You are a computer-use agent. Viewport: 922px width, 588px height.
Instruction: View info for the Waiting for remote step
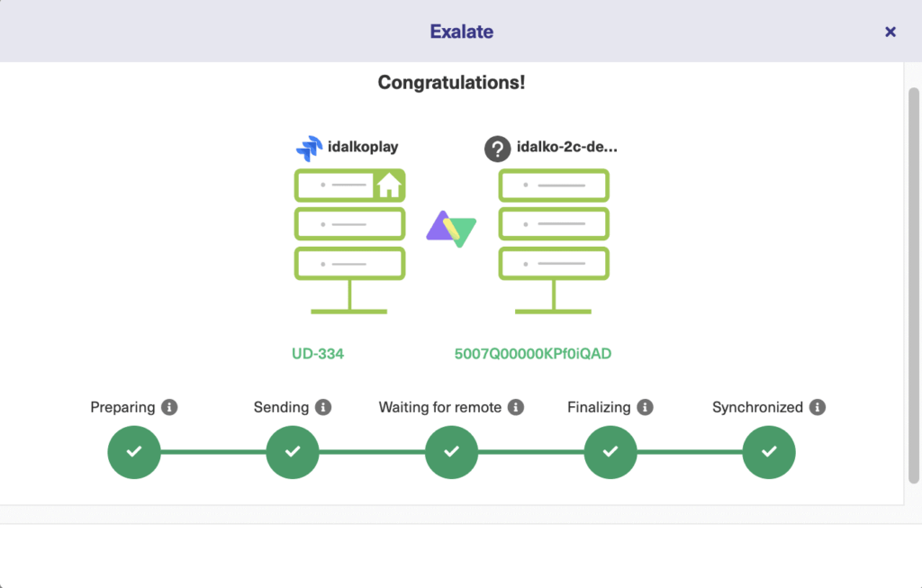point(516,407)
